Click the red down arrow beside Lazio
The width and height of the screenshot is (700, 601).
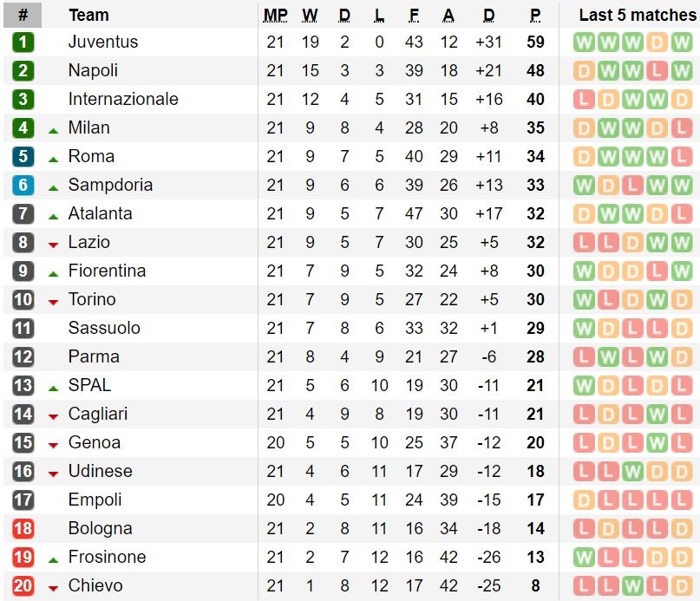point(54,245)
